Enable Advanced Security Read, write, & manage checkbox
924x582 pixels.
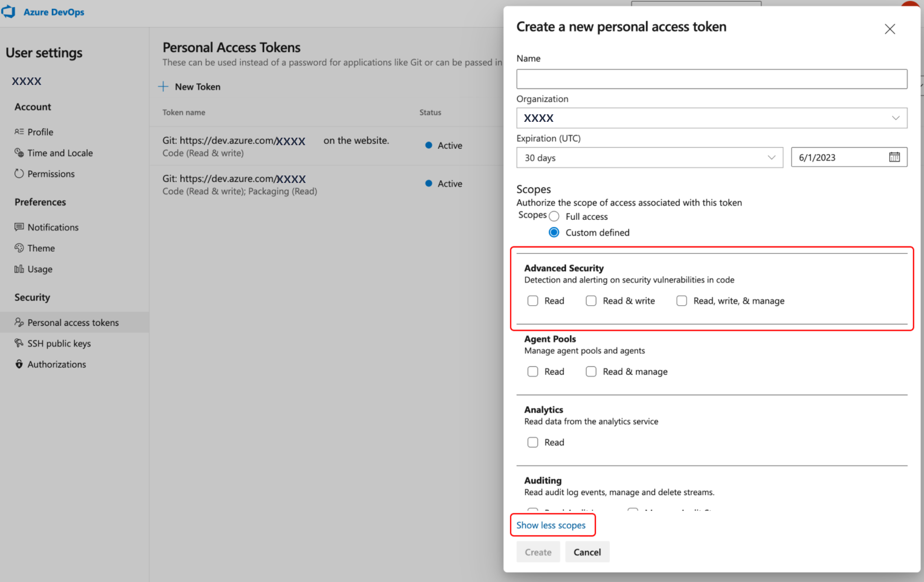682,300
